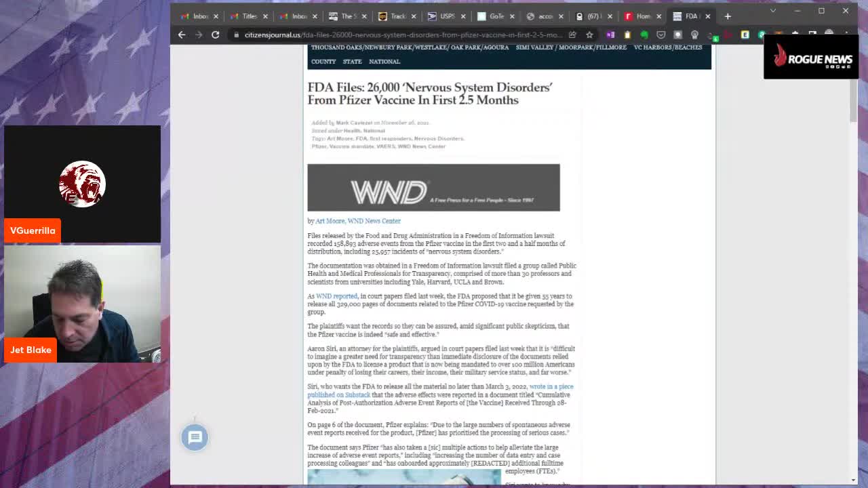Open Simi Valley / Moorpark / Fillmore menu item
The height and width of the screenshot is (488, 868).
pos(571,47)
